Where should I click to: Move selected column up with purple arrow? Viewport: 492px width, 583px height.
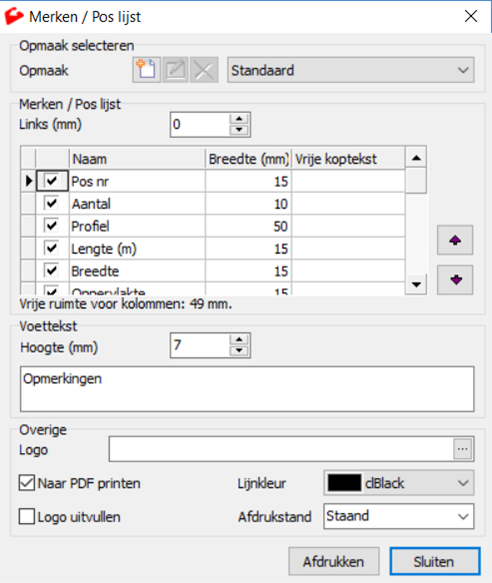pyautogui.click(x=455, y=240)
